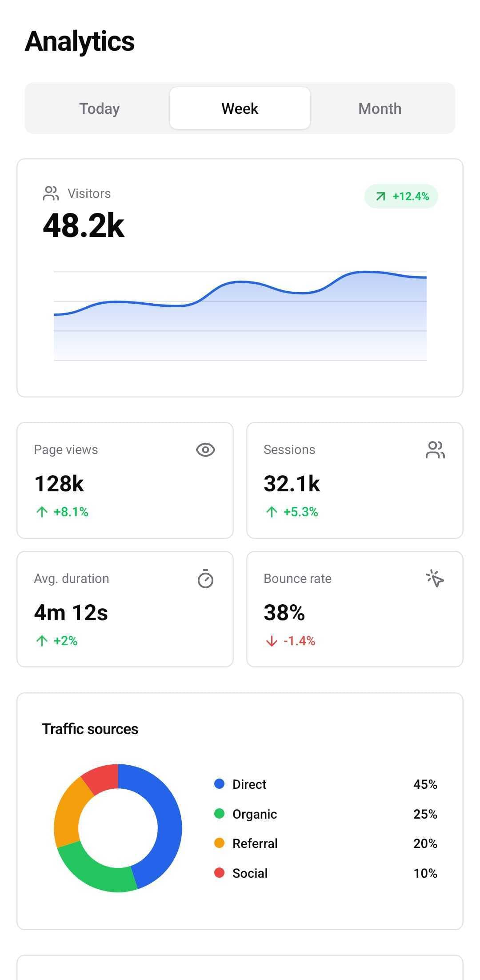This screenshot has height=980, width=480.
Task: Click the trending-up arrow in the badge
Action: click(380, 196)
